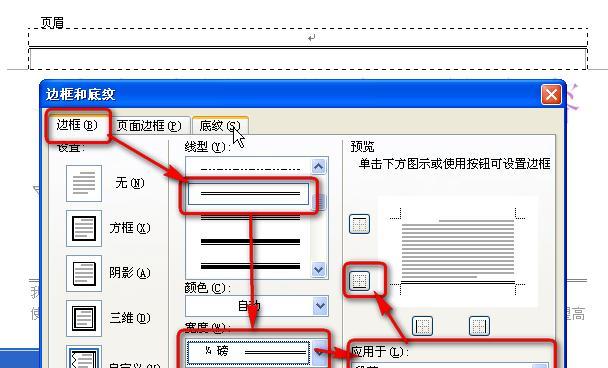608x368 pixels.
Task: Open the 底纹 shading tab
Action: (x=220, y=126)
